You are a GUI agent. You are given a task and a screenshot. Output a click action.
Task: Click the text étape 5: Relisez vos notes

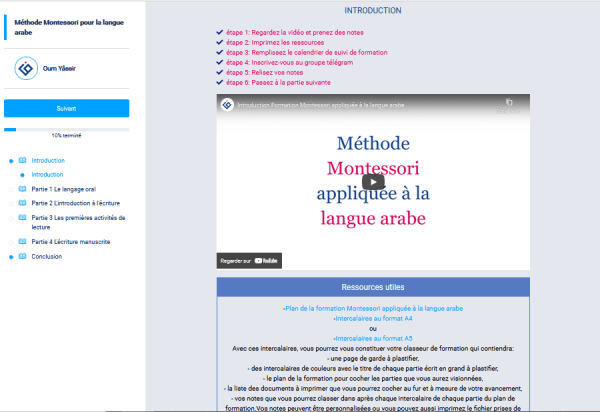tap(264, 72)
